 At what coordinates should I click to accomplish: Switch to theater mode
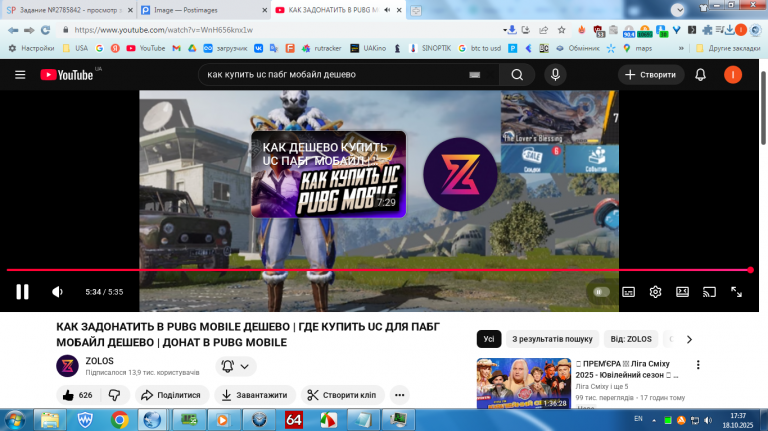(x=682, y=292)
